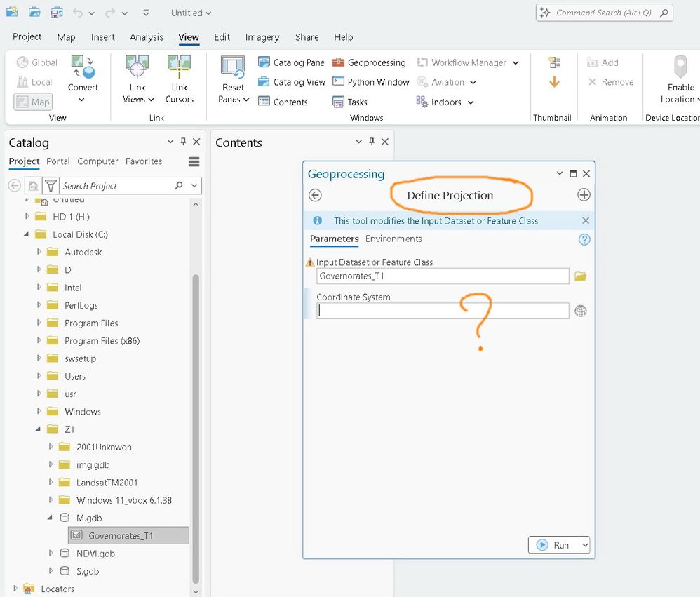Open the Share ribbon tab
The width and height of the screenshot is (700, 597).
tap(307, 37)
